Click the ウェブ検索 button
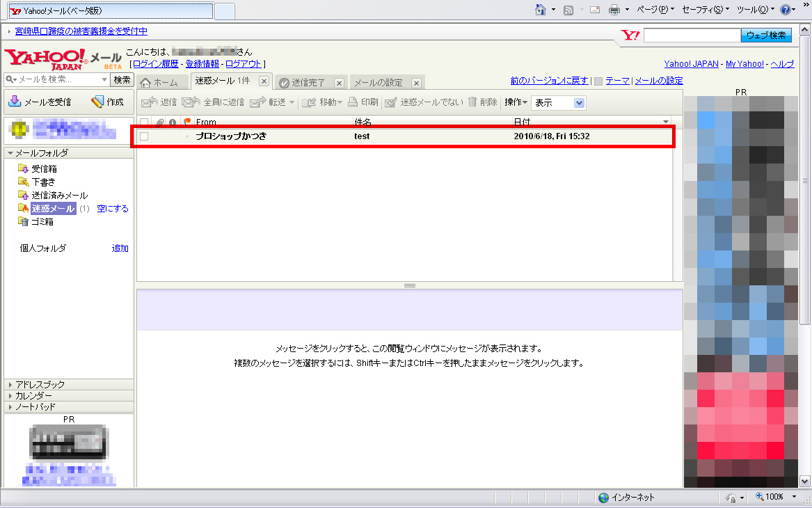This screenshot has width=812, height=508. coord(766,35)
